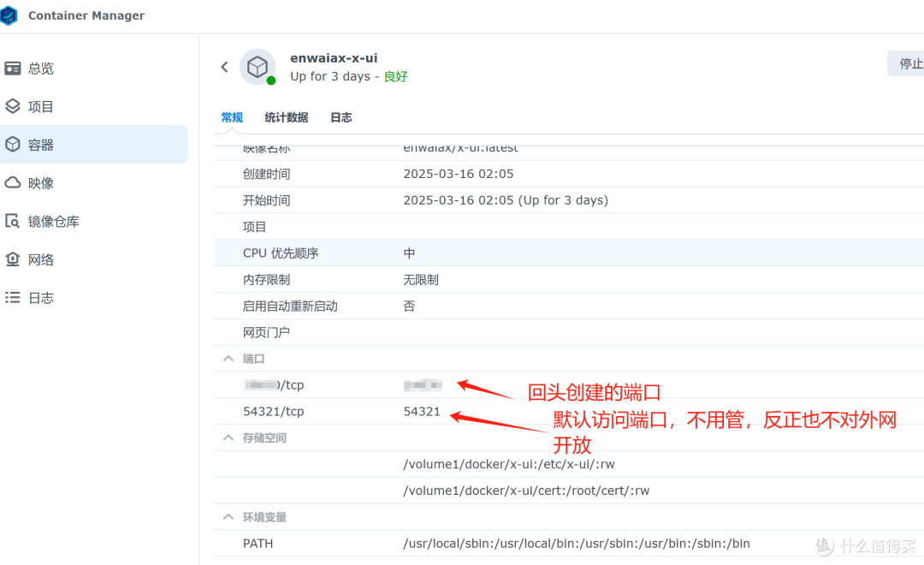This screenshot has width=924, height=565.
Task: Click the 开始时间 label
Action: pos(266,200)
